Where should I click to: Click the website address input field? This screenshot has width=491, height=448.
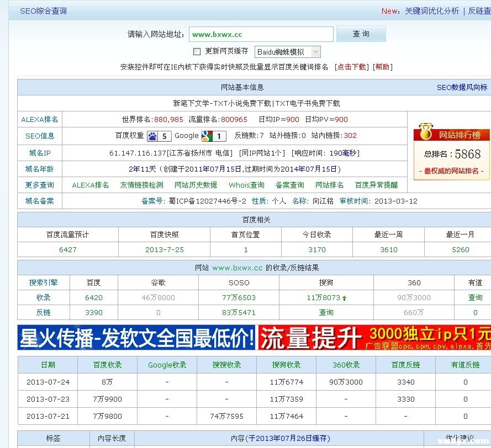coord(261,34)
